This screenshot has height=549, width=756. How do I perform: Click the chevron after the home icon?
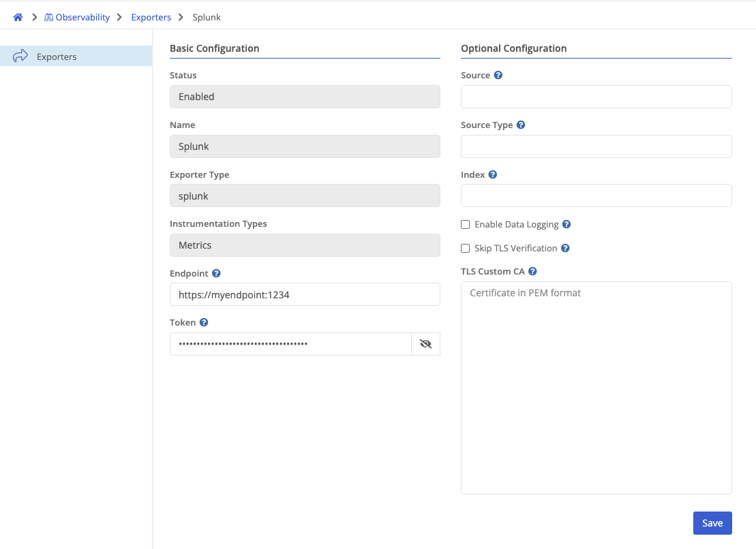(34, 17)
